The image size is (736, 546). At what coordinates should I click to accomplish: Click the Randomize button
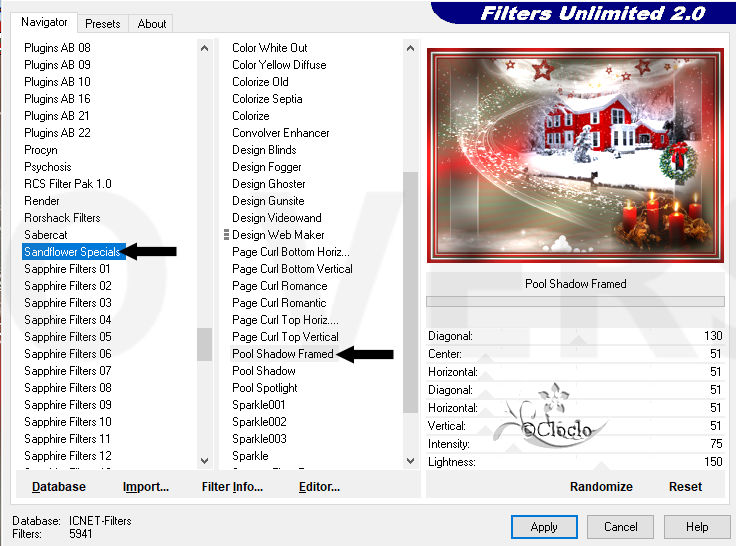601,486
